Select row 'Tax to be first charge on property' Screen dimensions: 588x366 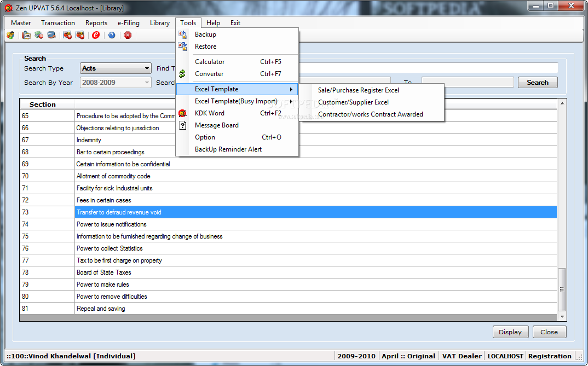289,260
